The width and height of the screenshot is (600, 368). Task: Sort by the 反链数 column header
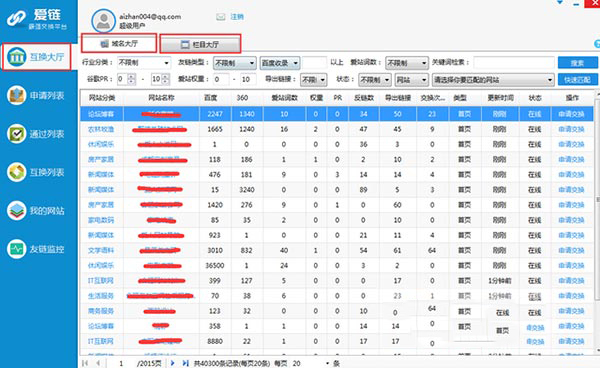(x=364, y=98)
